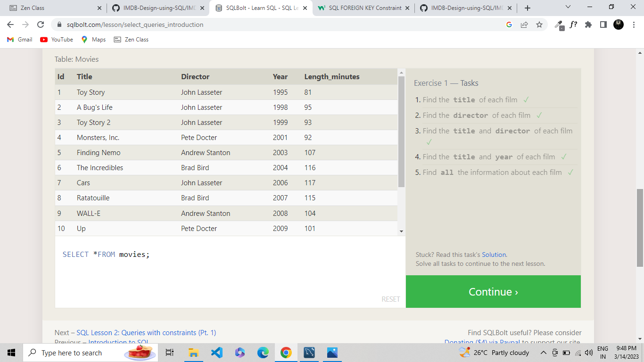Open the ENG IN language switcher
The height and width of the screenshot is (362, 644).
[603, 353]
